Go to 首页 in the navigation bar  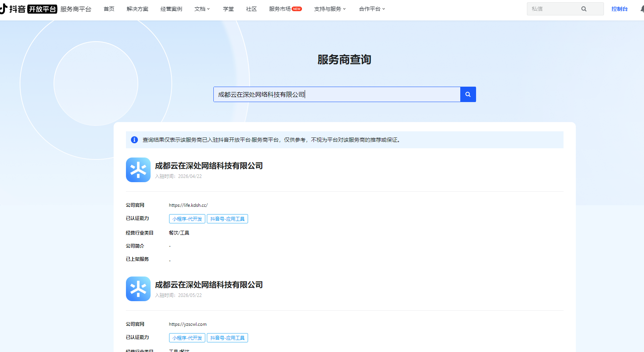pos(109,9)
